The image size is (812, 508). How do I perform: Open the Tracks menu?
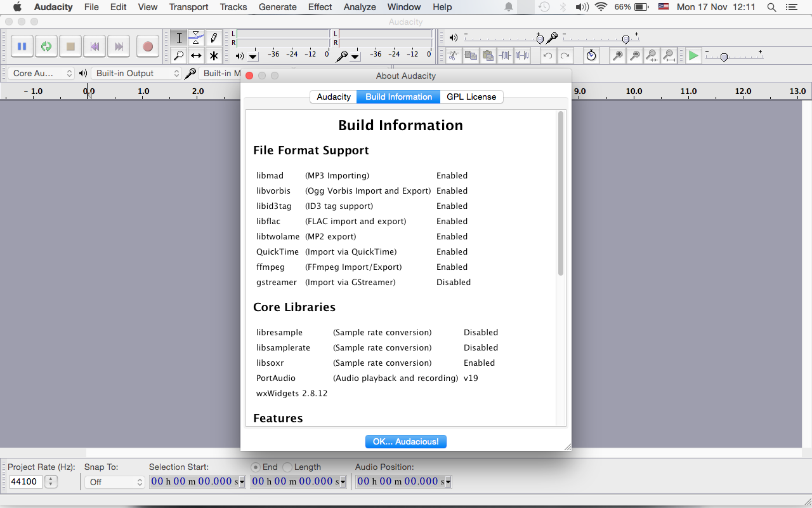[233, 7]
